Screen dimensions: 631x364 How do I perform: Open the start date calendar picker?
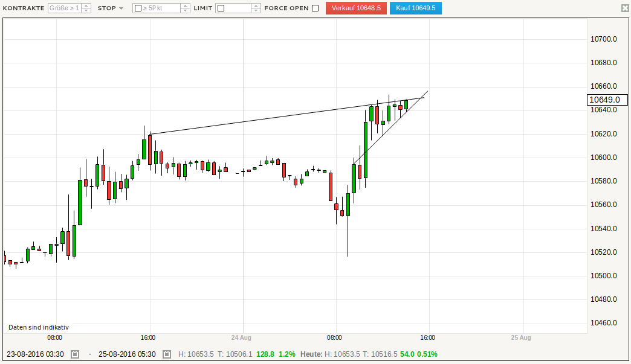click(74, 355)
